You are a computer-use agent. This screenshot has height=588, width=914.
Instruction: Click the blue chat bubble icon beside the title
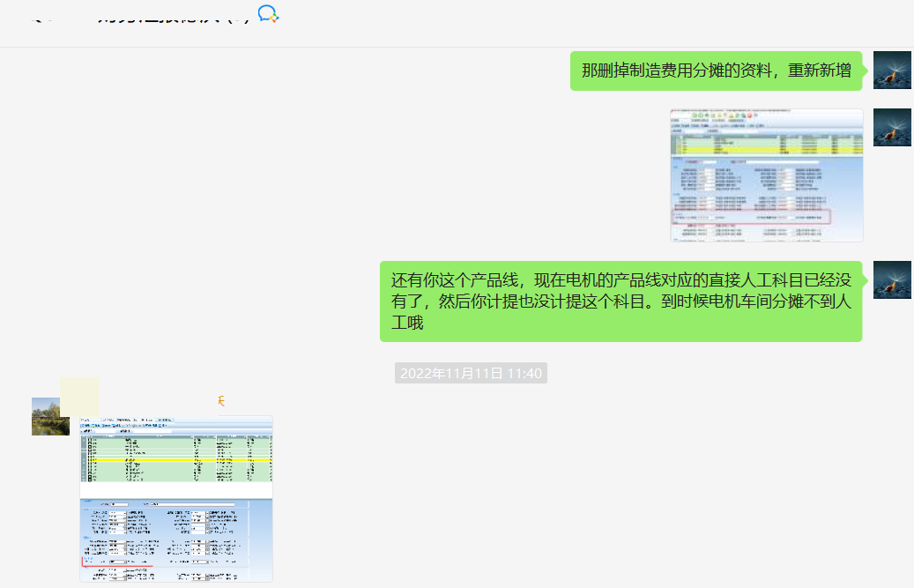coord(268,13)
